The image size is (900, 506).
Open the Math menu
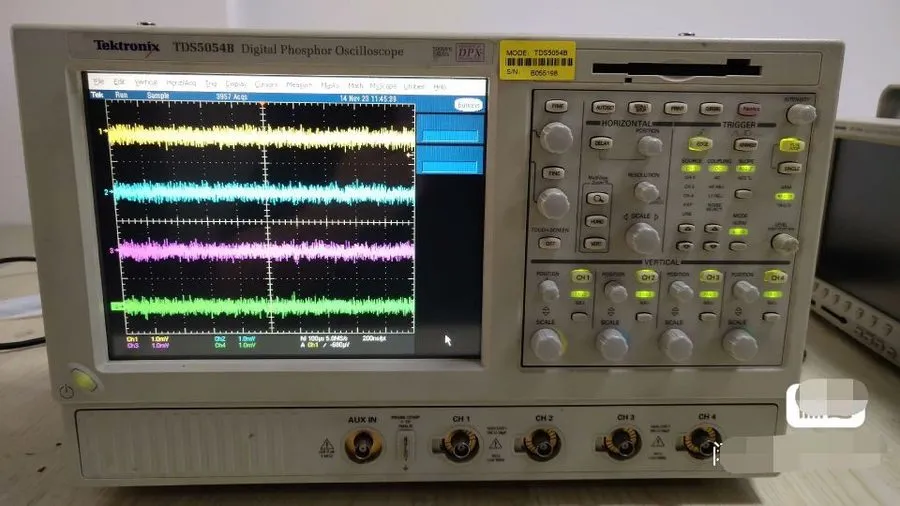click(355, 85)
